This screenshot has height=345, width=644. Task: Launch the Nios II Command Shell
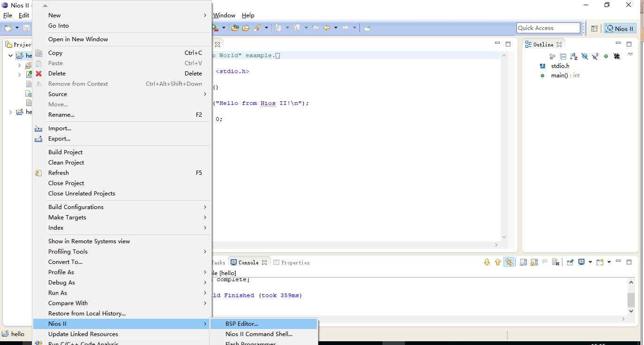[264, 334]
